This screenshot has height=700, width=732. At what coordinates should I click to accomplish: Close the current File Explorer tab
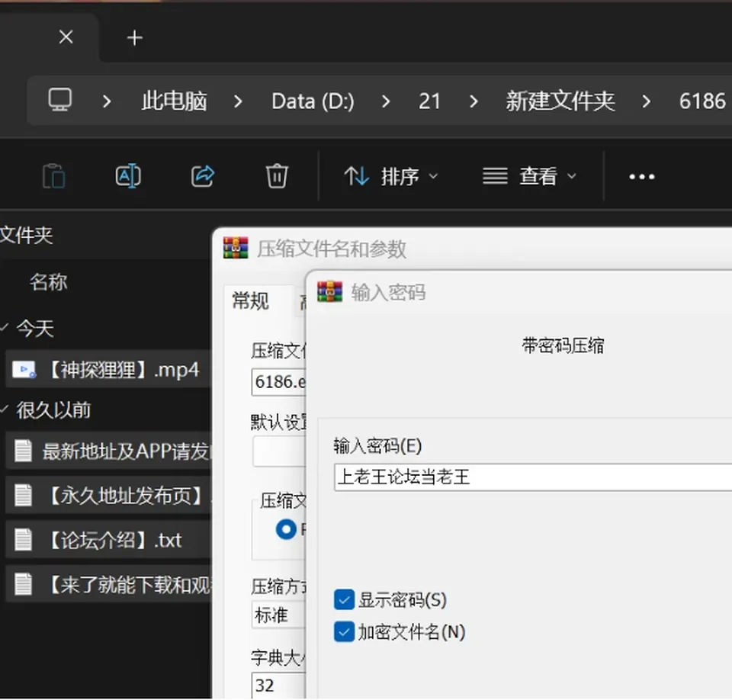tap(66, 37)
